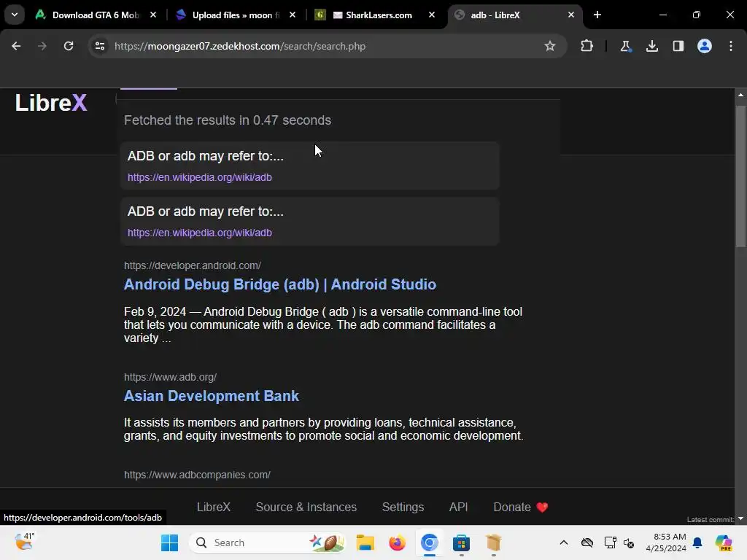The height and width of the screenshot is (560, 747).
Task: Switch to Download GTA 6 Mob tab
Action: (96, 15)
